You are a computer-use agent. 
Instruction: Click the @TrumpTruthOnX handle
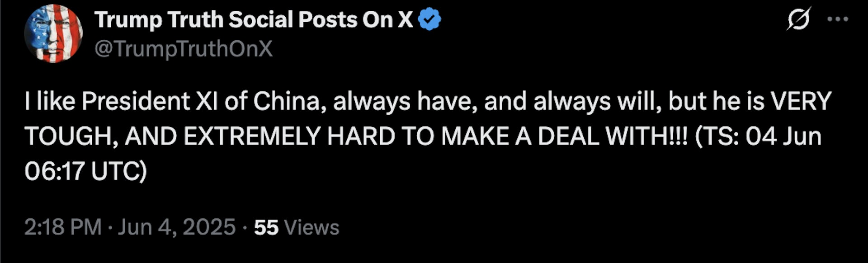(x=184, y=49)
